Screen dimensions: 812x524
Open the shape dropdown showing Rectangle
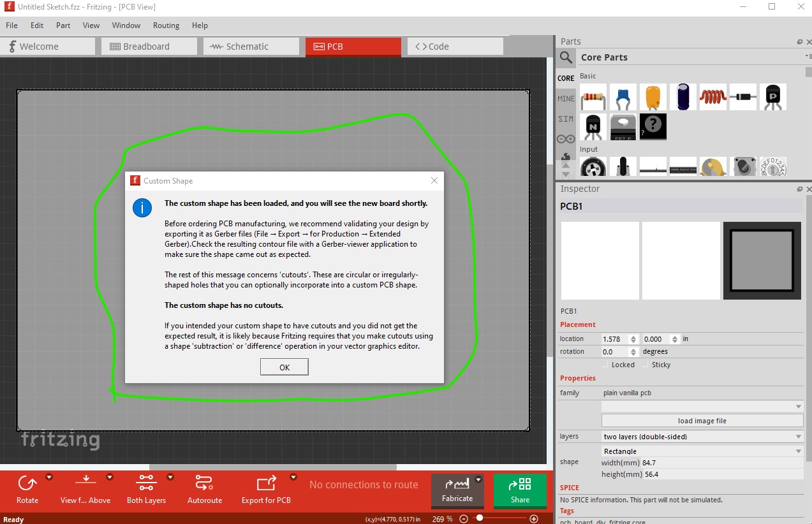[702, 451]
